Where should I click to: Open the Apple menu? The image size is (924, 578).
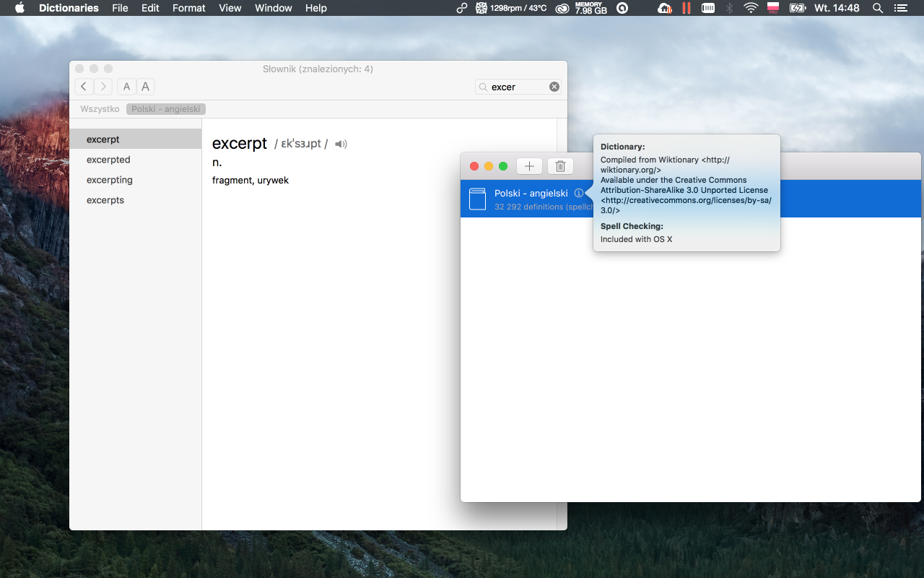[19, 8]
